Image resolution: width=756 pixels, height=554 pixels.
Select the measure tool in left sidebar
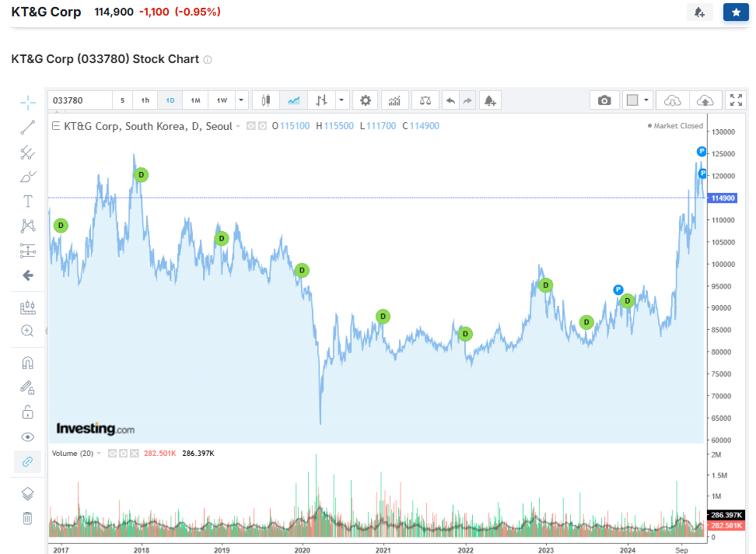28,307
